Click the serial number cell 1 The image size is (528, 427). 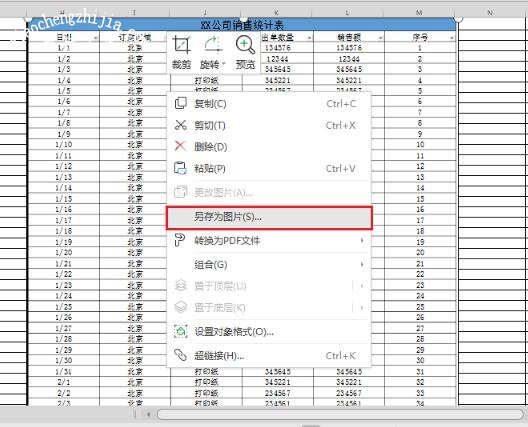click(x=420, y=48)
